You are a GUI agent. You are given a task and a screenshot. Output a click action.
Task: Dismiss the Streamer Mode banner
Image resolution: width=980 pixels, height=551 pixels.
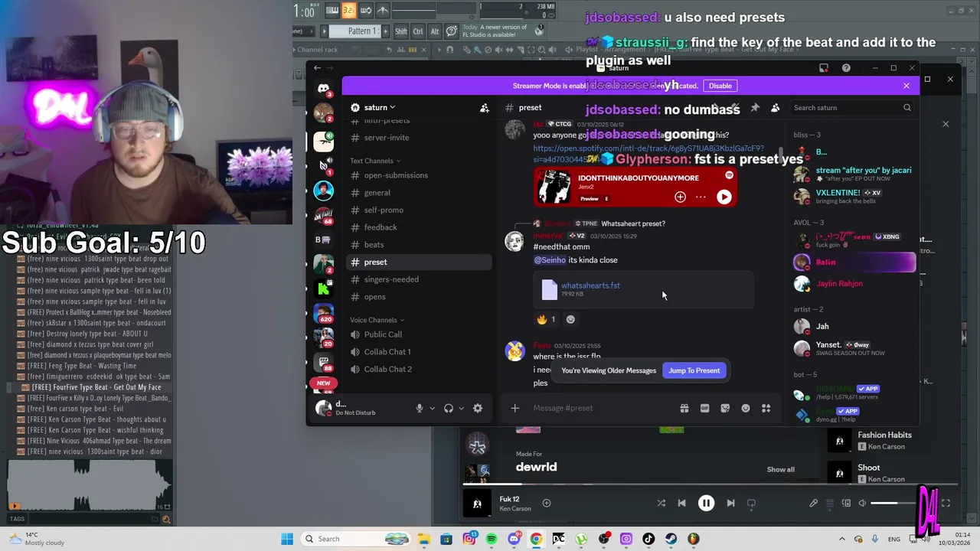coord(906,86)
